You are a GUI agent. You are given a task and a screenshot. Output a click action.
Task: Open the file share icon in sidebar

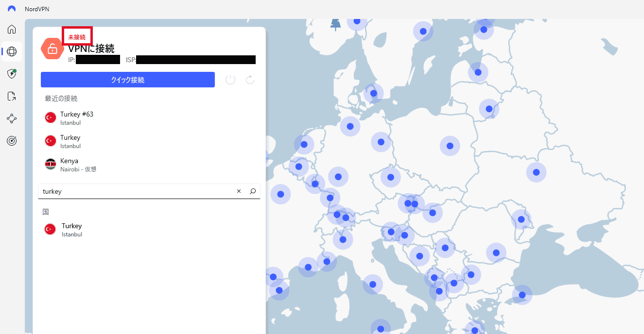(x=12, y=96)
